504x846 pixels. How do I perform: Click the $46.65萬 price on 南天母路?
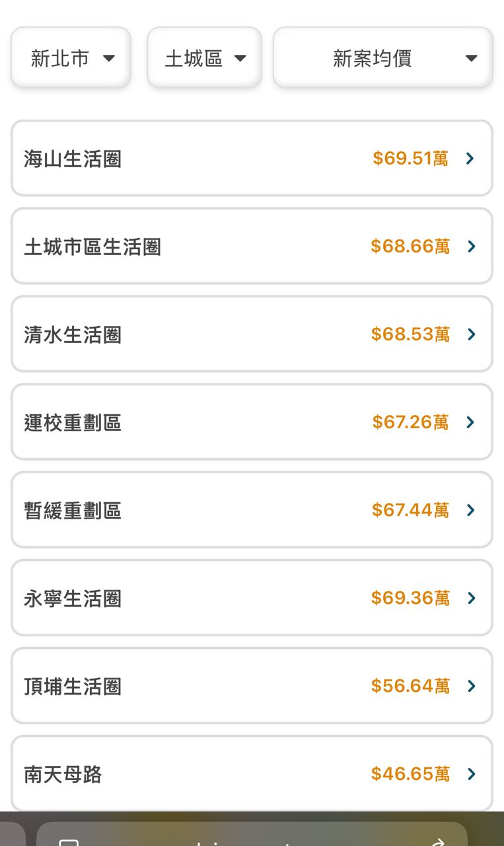coord(410,774)
